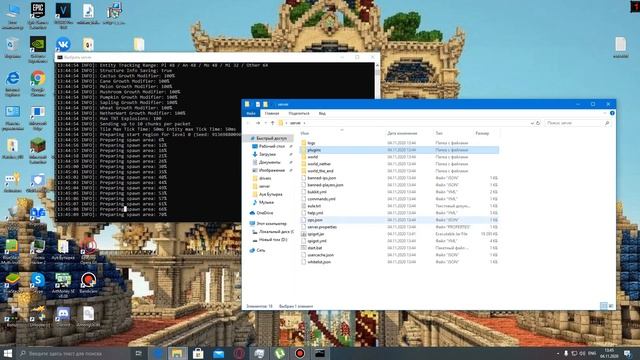The height and width of the screenshot is (360, 640).
Task: Show hidden system tray icons
Action: pos(558,353)
